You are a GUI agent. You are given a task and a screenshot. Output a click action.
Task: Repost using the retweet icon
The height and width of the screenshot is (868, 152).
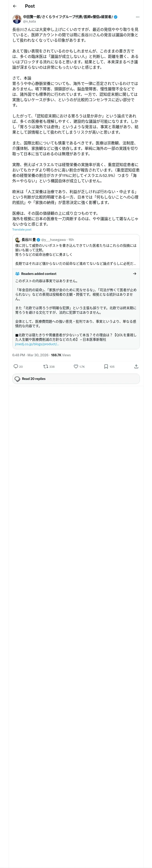[45, 366]
